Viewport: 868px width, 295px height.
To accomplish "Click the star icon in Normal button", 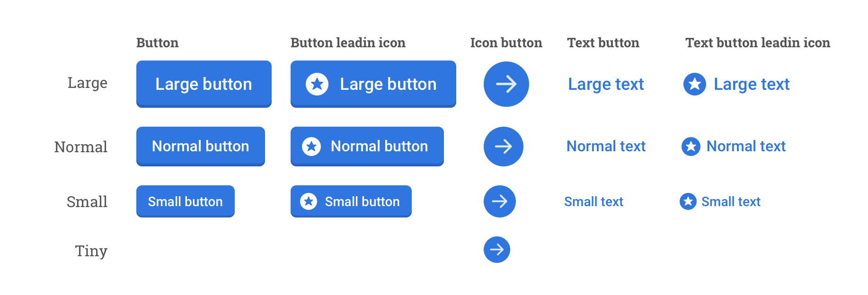I will 311,147.
